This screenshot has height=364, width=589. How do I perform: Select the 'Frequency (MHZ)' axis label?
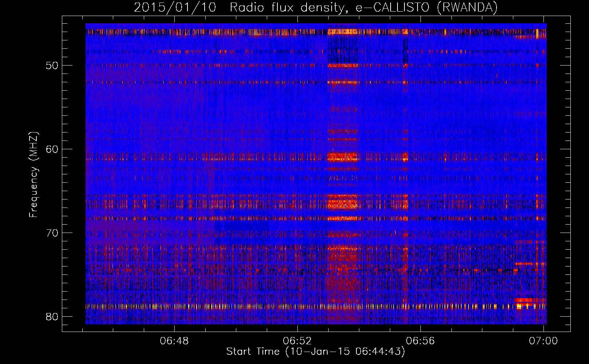coord(33,175)
